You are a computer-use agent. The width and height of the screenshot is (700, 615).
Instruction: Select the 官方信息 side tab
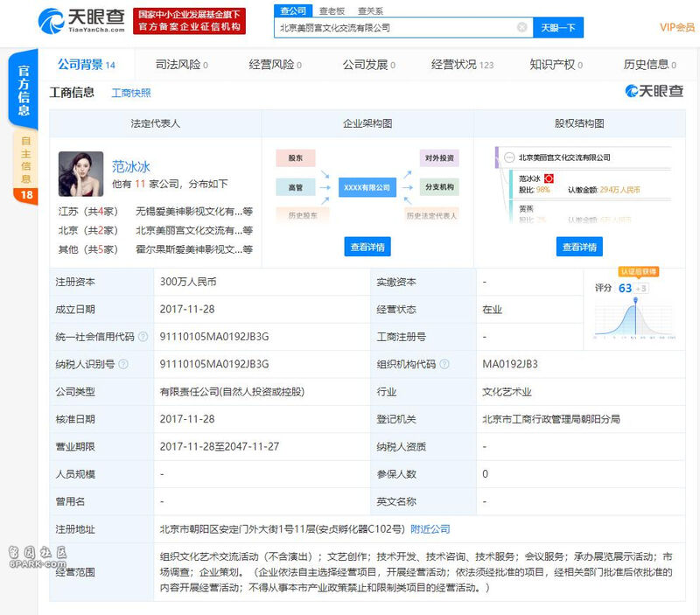(x=24, y=90)
